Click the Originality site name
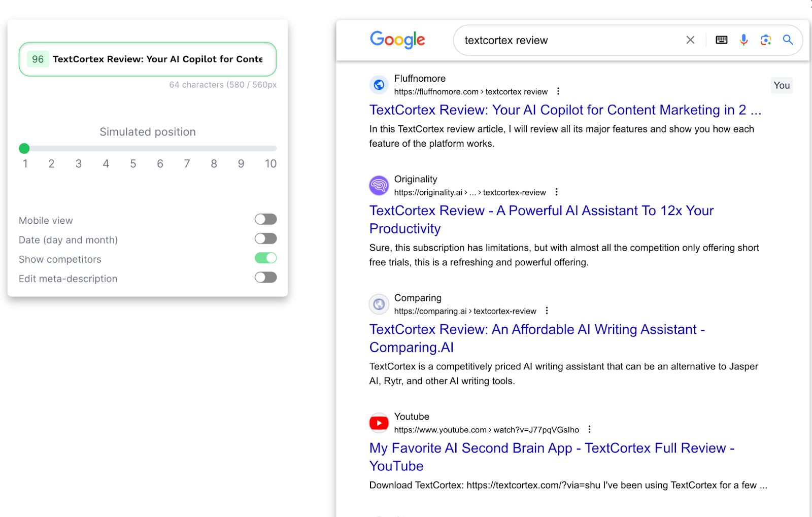This screenshot has width=812, height=517. [x=416, y=179]
